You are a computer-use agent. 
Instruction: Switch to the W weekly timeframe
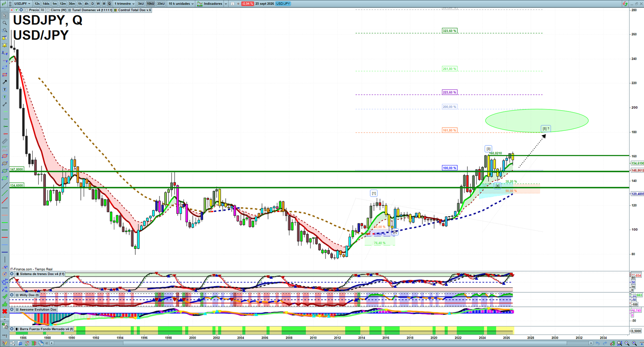pyautogui.click(x=98, y=4)
